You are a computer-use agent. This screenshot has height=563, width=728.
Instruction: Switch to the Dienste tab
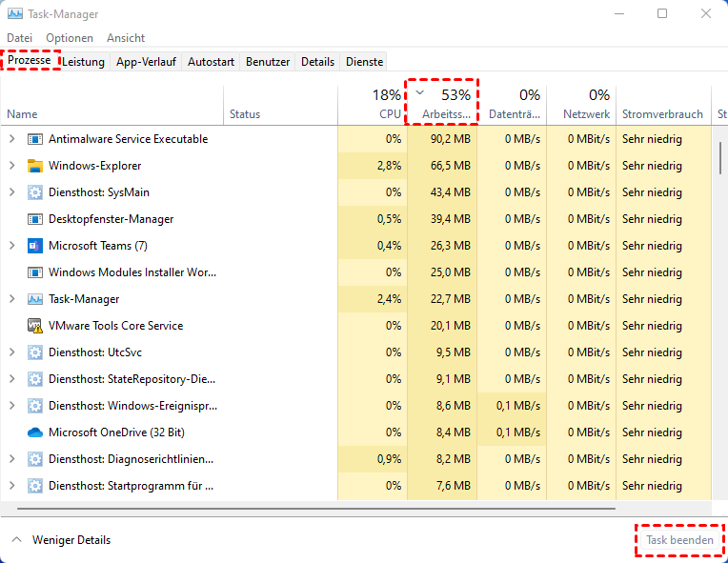point(364,62)
